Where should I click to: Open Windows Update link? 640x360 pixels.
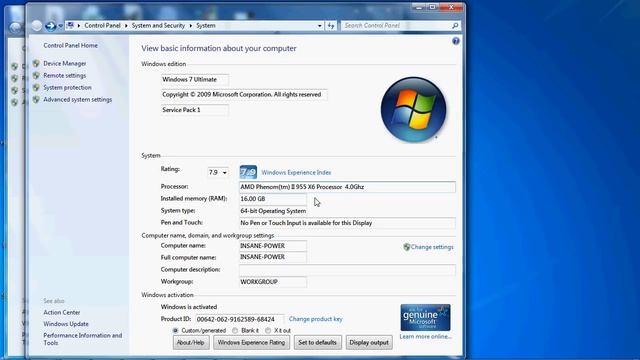(x=66, y=324)
